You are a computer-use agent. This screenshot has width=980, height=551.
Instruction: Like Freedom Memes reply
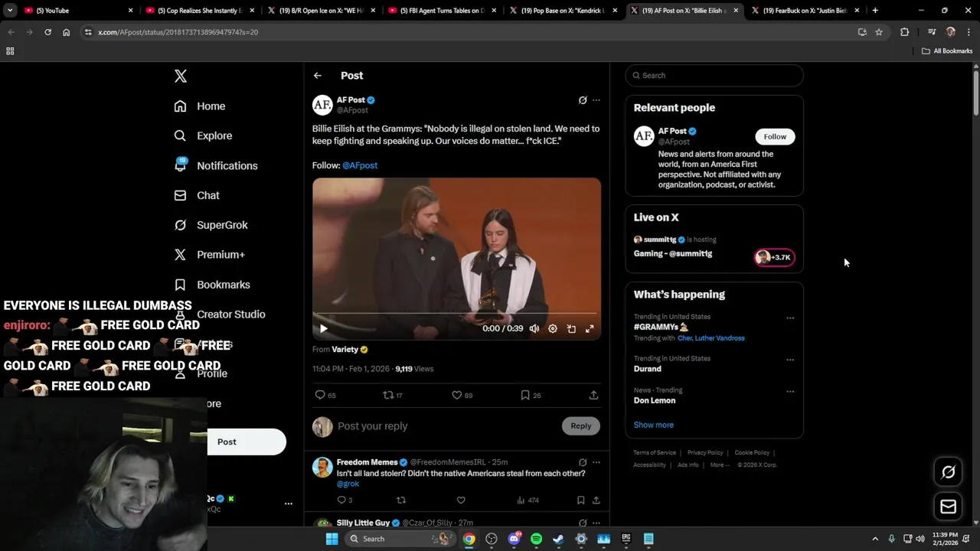[461, 500]
